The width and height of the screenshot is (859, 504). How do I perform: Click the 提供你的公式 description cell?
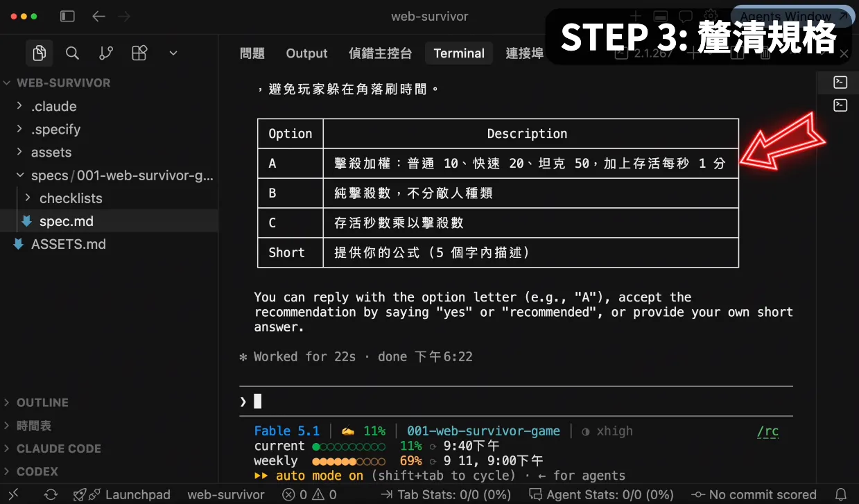pyautogui.click(x=530, y=253)
